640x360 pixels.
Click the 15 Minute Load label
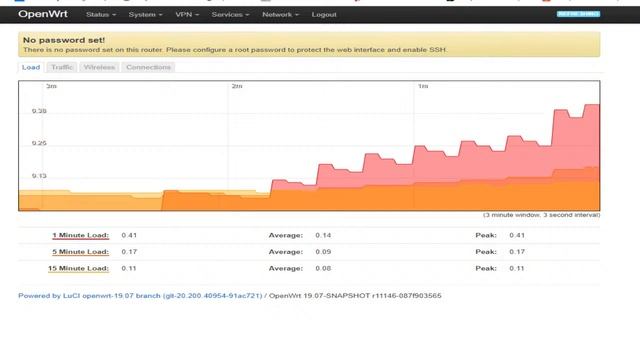[78, 269]
